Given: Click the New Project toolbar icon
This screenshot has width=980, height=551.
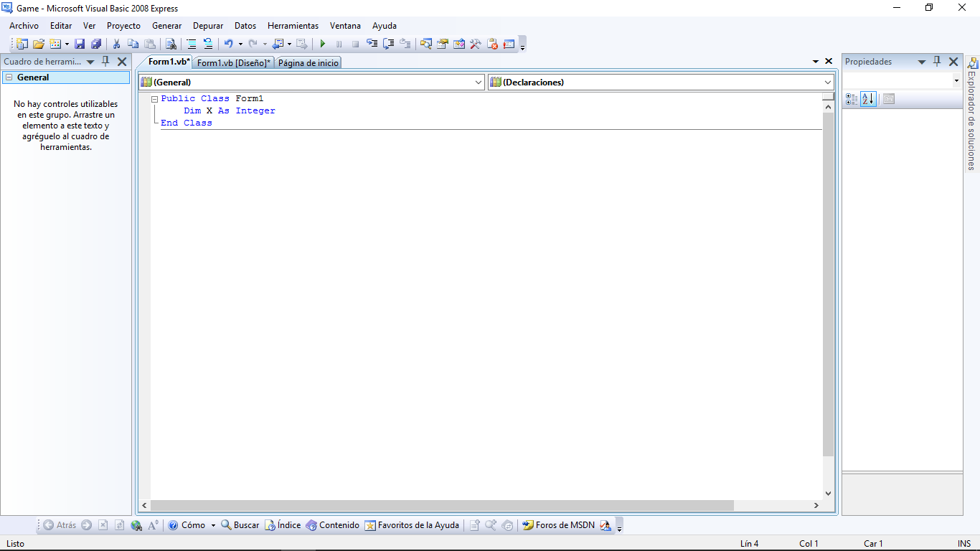Looking at the screenshot, I should (22, 44).
